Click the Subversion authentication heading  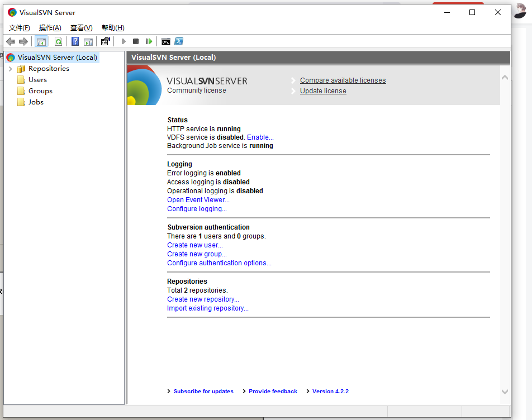coord(208,227)
